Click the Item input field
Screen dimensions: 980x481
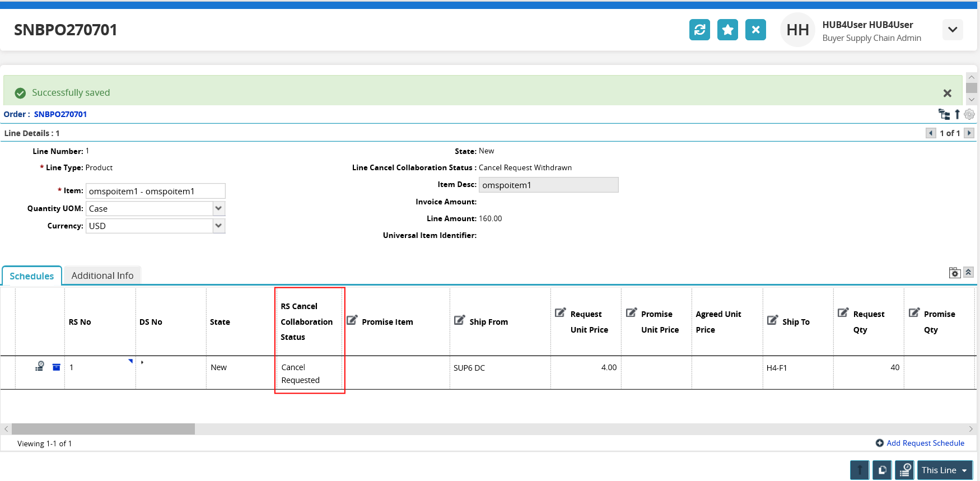(x=155, y=191)
